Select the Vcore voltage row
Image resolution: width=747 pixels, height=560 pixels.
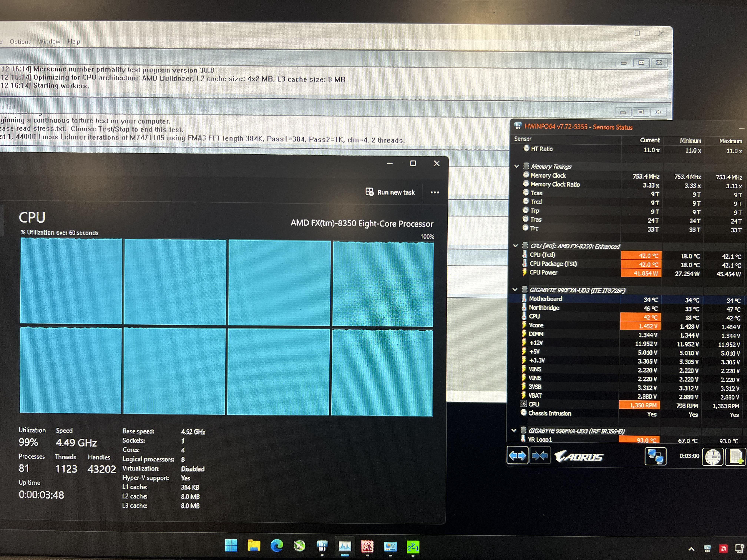pos(628,326)
